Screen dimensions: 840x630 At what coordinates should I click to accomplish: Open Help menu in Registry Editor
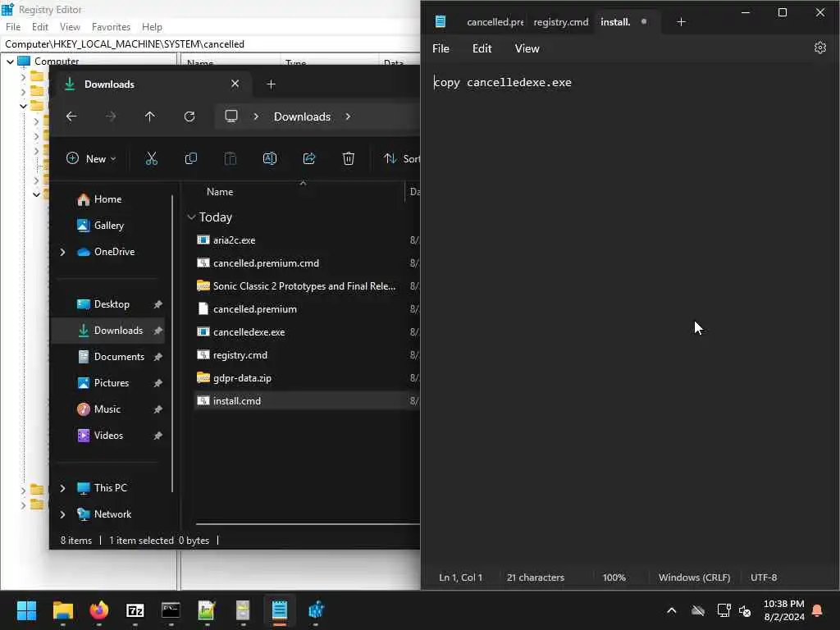(x=152, y=27)
